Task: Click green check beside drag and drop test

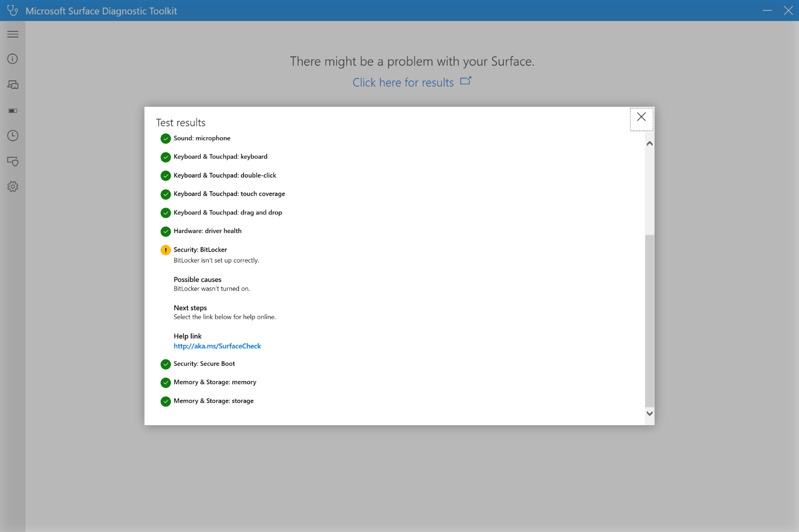Action: point(166,213)
